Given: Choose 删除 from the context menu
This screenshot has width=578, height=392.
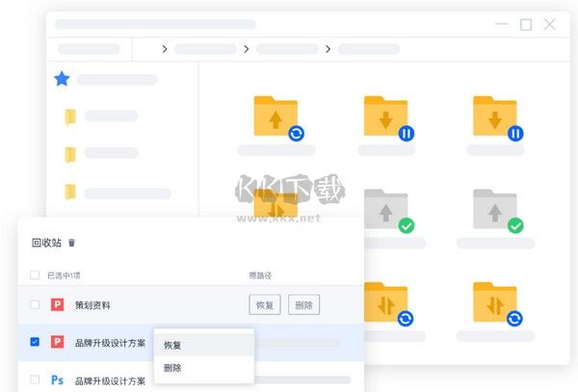Looking at the screenshot, I should (172, 368).
